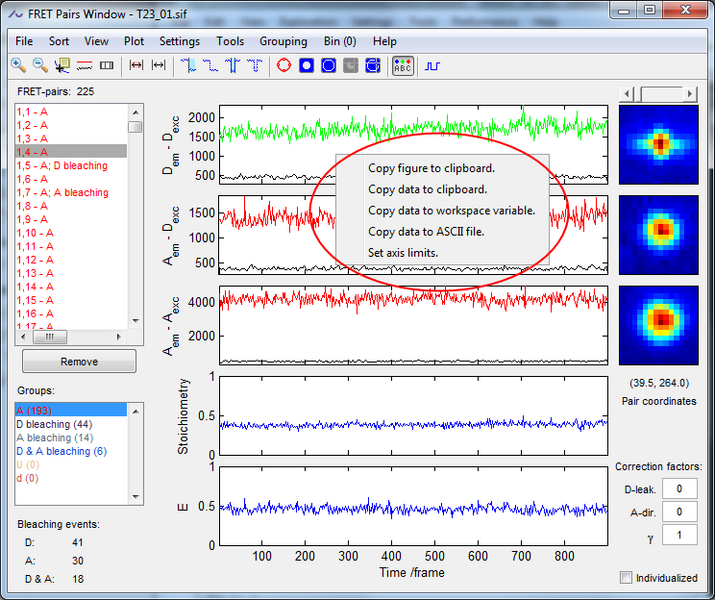Select the data cursor tool
The image size is (715, 600).
tap(63, 66)
